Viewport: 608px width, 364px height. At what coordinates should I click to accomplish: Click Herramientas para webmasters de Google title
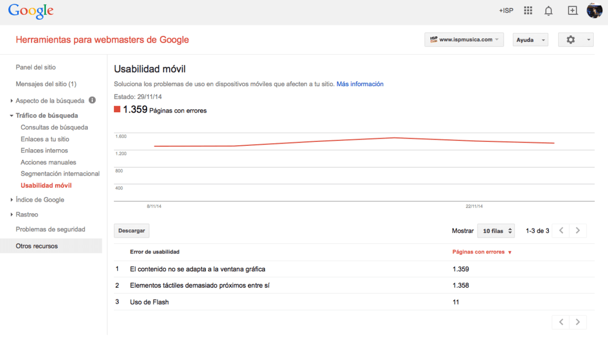coord(102,40)
